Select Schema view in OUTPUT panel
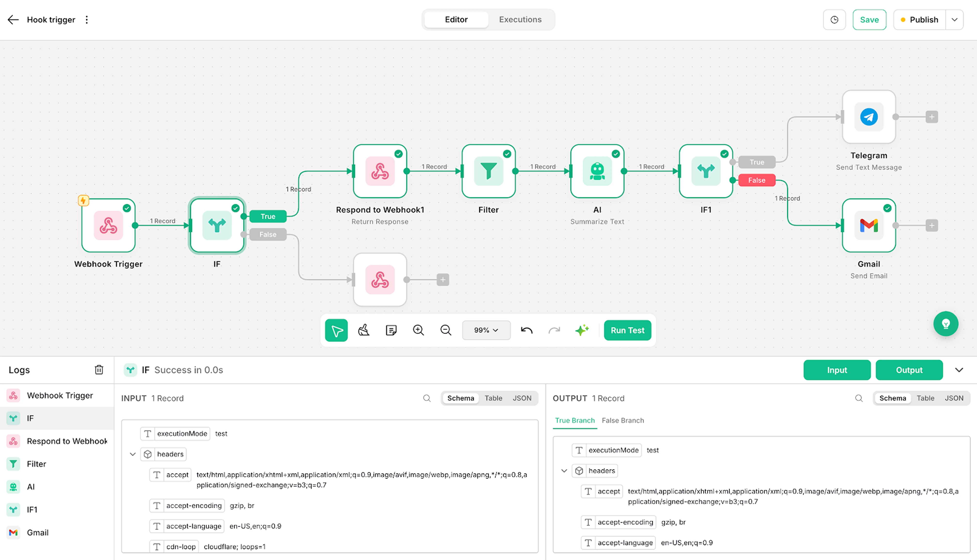The height and width of the screenshot is (560, 977). coord(893,398)
